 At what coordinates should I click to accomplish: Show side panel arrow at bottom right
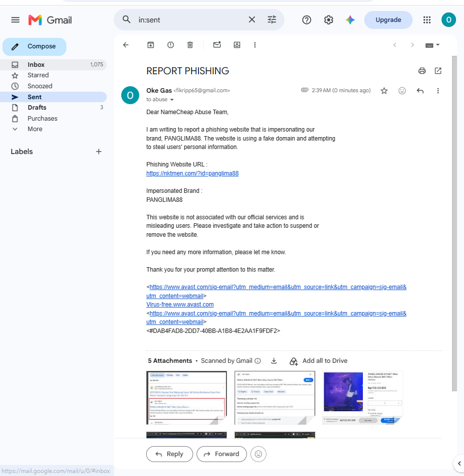pos(459,463)
